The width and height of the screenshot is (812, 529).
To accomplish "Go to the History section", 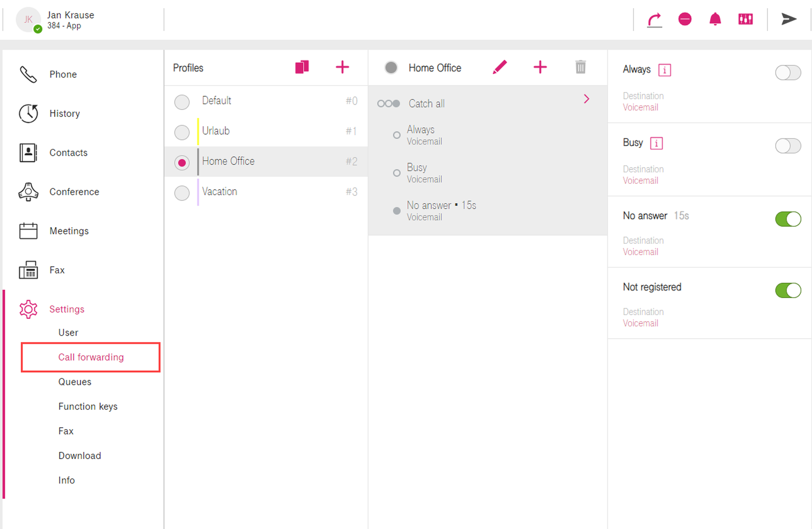I will 64,114.
